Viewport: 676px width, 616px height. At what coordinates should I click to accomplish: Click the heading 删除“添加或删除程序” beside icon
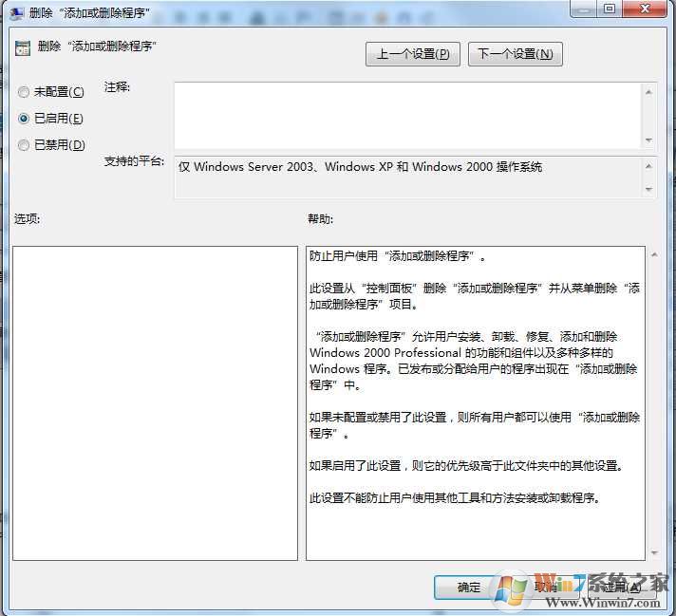pos(97,47)
